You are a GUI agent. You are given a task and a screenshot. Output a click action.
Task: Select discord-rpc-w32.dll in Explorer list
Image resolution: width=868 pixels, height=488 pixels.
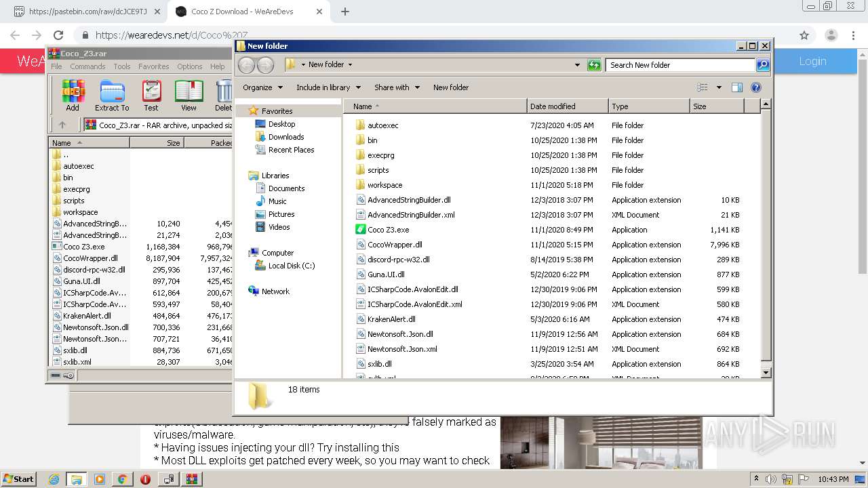(x=398, y=260)
